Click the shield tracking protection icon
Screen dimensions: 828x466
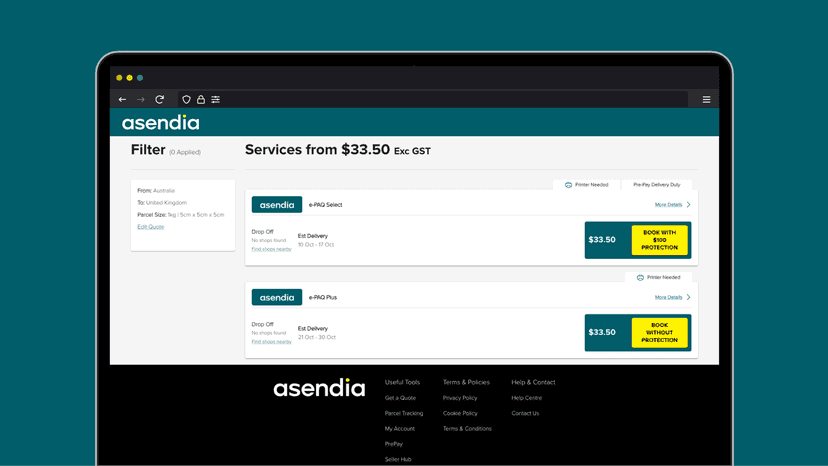pos(186,99)
